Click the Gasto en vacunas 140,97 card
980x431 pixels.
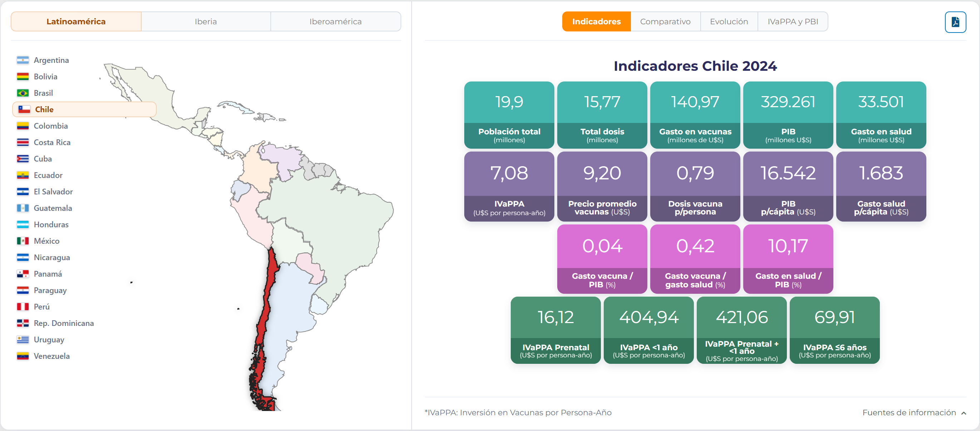pos(695,115)
